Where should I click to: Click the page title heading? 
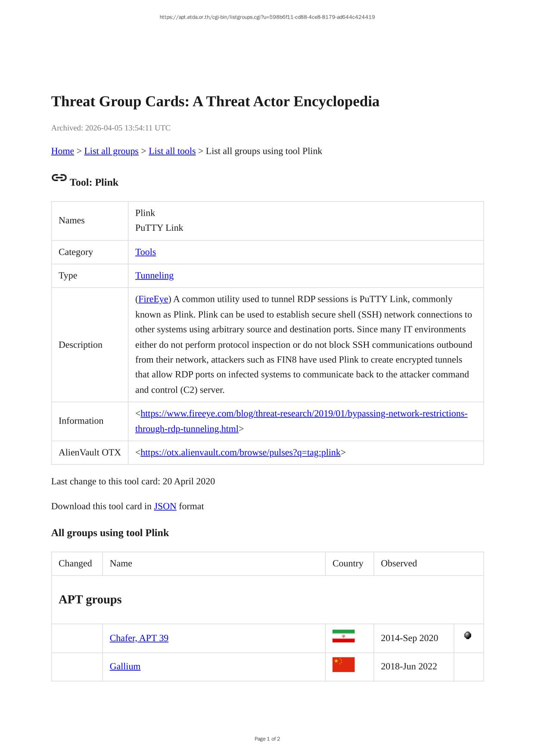point(215,102)
